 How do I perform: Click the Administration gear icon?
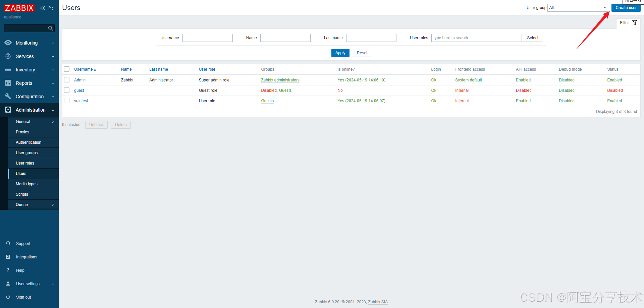click(x=8, y=110)
